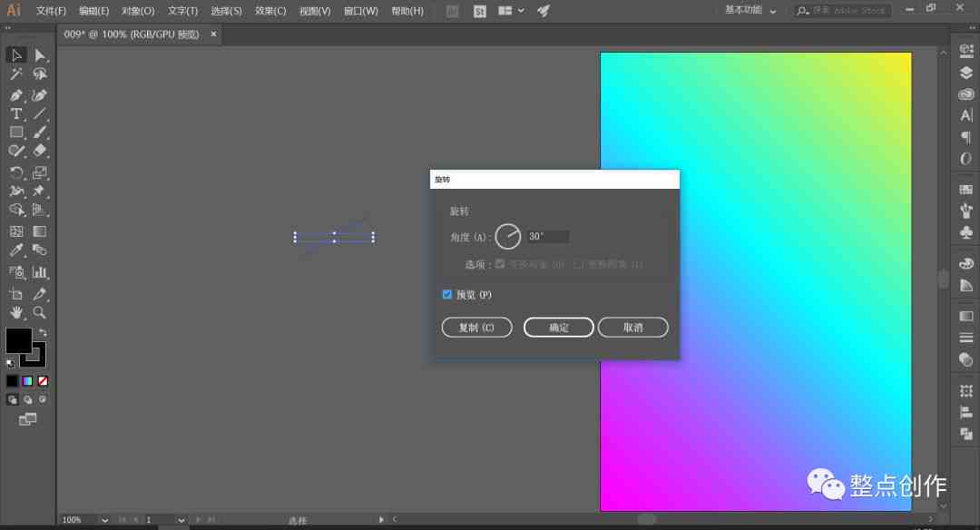
Task: Select the Slice tool
Action: click(x=40, y=294)
